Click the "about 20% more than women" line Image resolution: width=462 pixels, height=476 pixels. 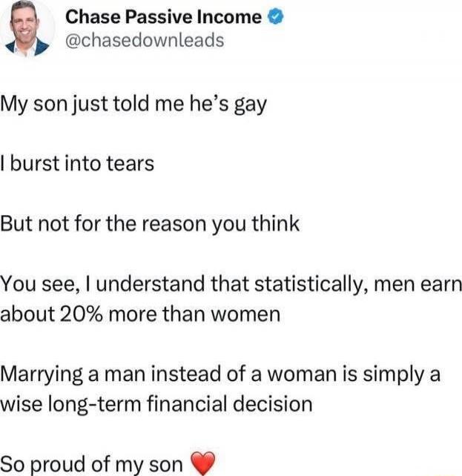point(142,314)
